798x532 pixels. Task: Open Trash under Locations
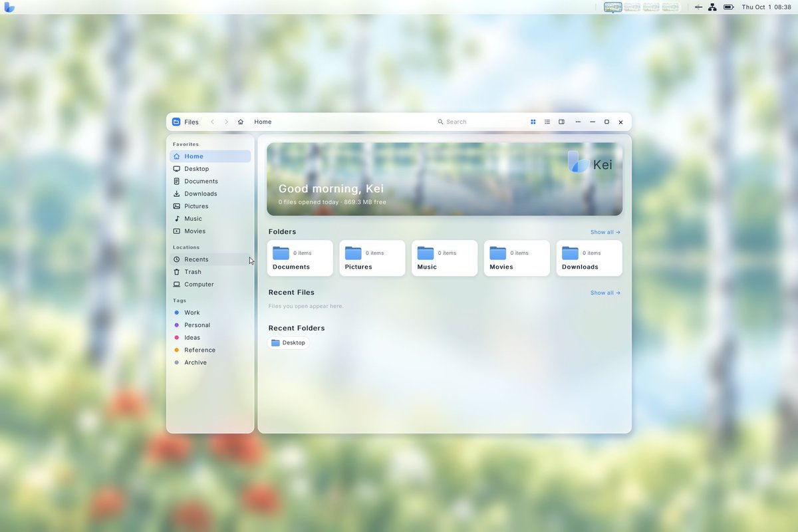coord(210,272)
